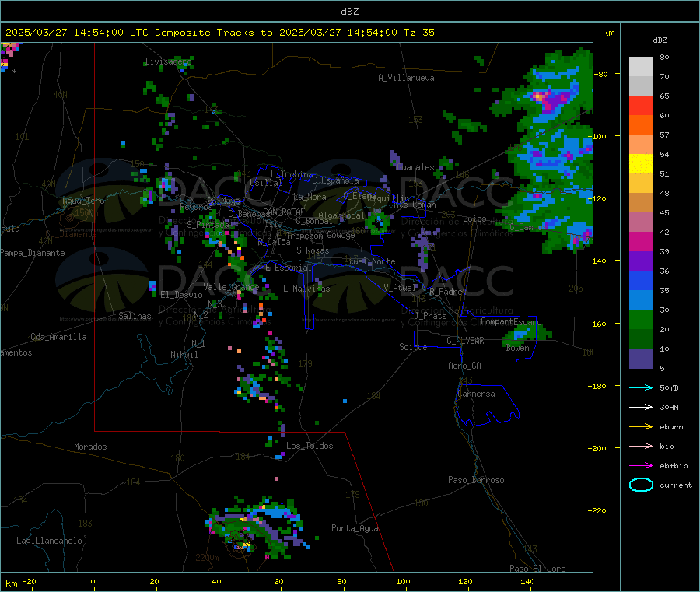Click the Punta_Agua map label
This screenshot has width=700, height=592.
(x=355, y=528)
